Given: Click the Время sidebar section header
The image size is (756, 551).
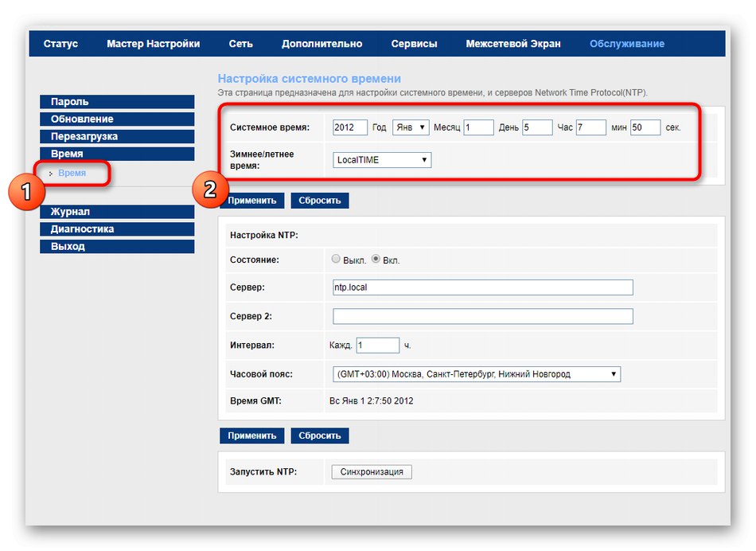Looking at the screenshot, I should [117, 154].
